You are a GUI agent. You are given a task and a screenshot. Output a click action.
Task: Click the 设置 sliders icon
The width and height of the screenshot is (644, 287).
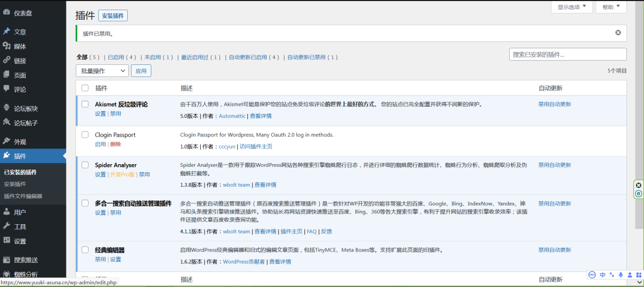6,241
